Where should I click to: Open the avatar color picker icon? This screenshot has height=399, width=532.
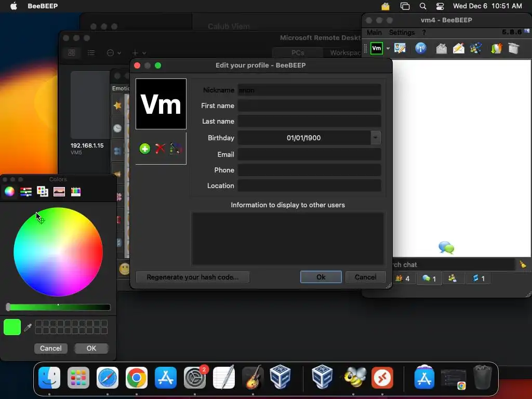tap(176, 149)
